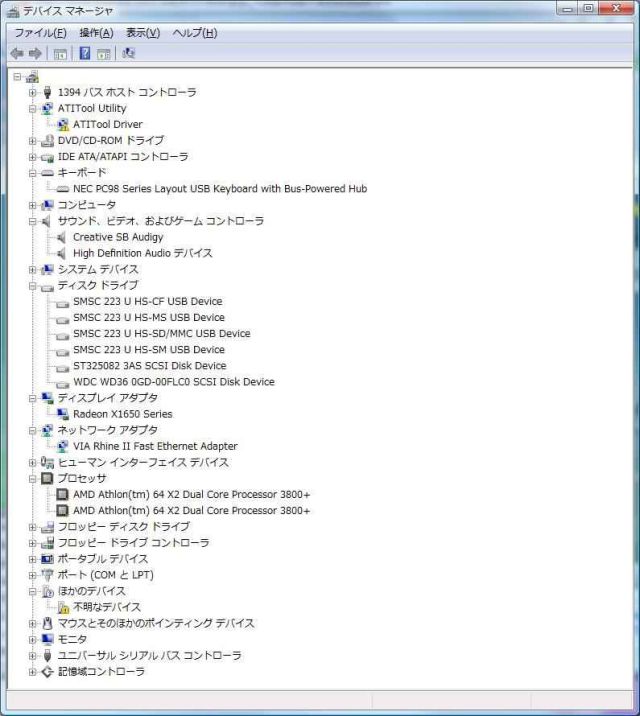640x716 pixels.
Task: Click the 不明なデバイス warning icon
Action: pyautogui.click(x=63, y=607)
